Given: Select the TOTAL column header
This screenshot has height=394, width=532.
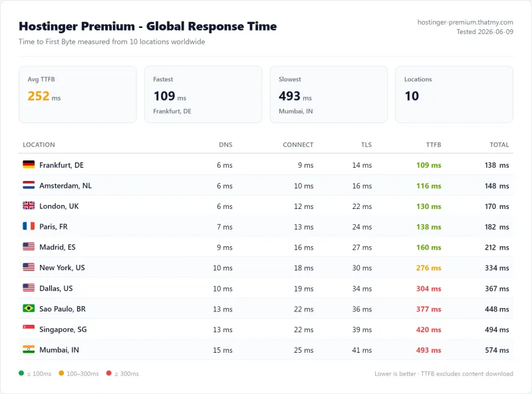Looking at the screenshot, I should click(499, 144).
